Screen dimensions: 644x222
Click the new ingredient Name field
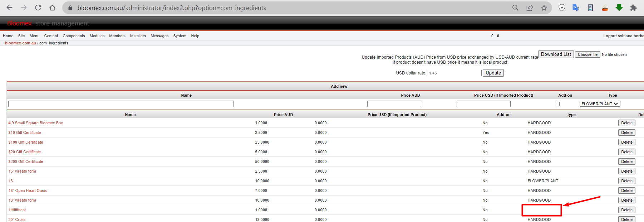[121, 104]
